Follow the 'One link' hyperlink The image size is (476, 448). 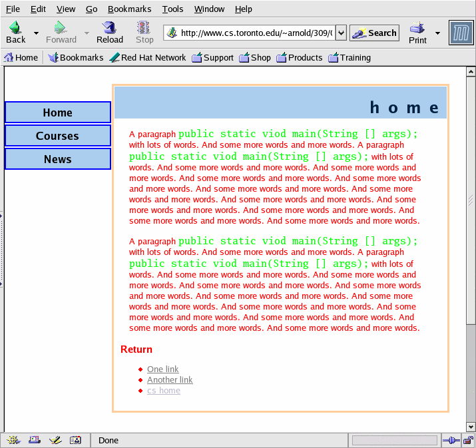point(162,369)
